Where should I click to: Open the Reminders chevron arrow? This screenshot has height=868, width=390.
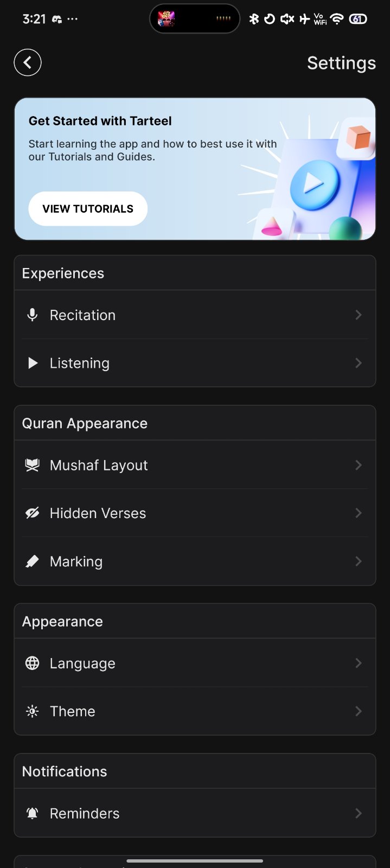coord(358,813)
